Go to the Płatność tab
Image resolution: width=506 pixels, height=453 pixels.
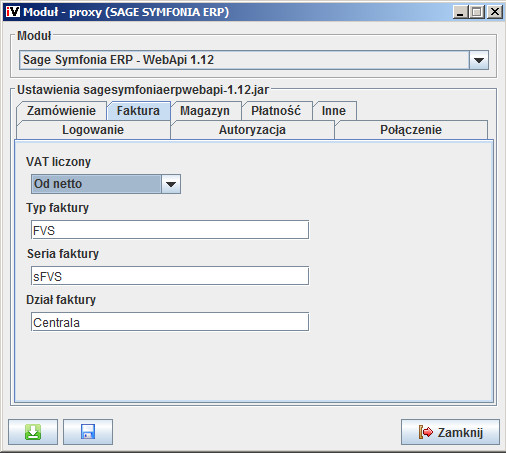click(276, 111)
